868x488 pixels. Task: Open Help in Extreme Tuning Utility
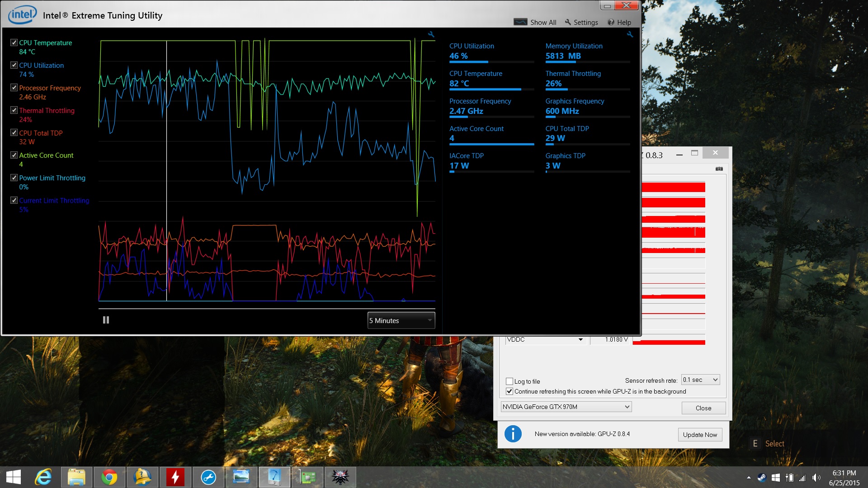pyautogui.click(x=619, y=22)
